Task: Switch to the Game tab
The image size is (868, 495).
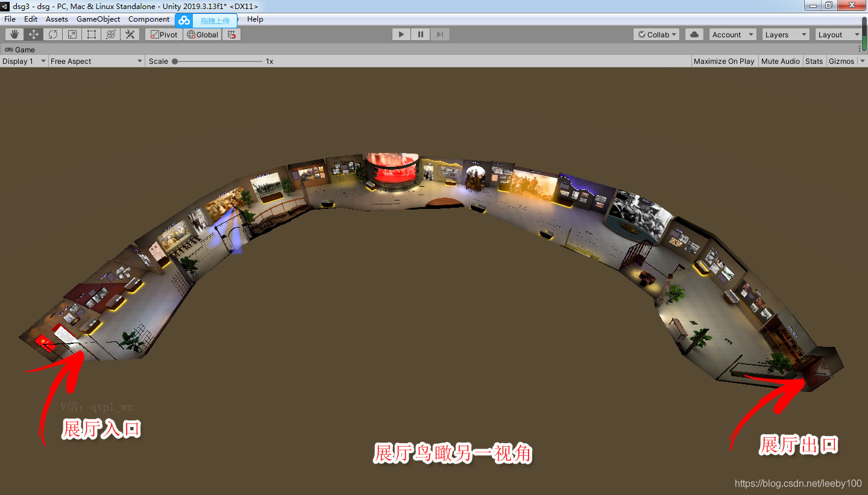Action: [x=20, y=49]
